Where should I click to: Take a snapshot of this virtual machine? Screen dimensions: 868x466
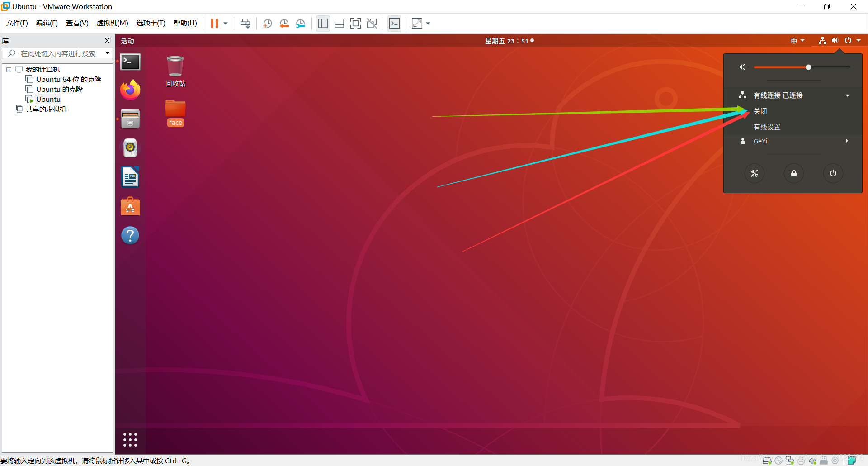(268, 23)
